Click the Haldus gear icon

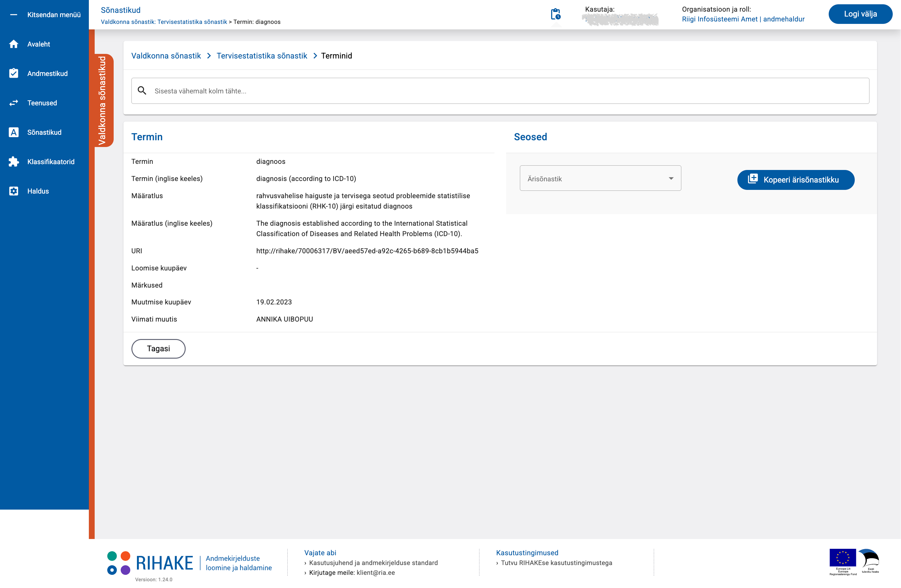[13, 191]
